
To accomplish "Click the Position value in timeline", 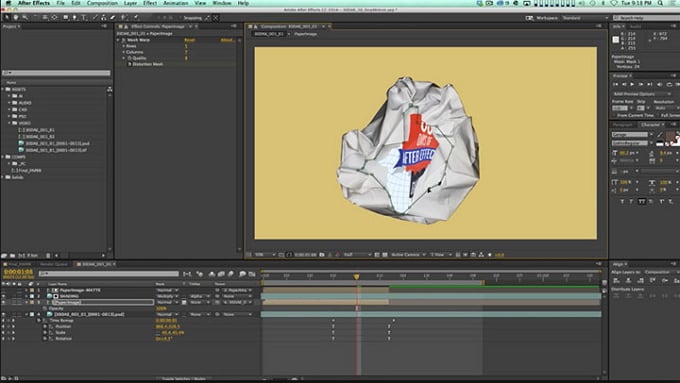I will [x=167, y=326].
